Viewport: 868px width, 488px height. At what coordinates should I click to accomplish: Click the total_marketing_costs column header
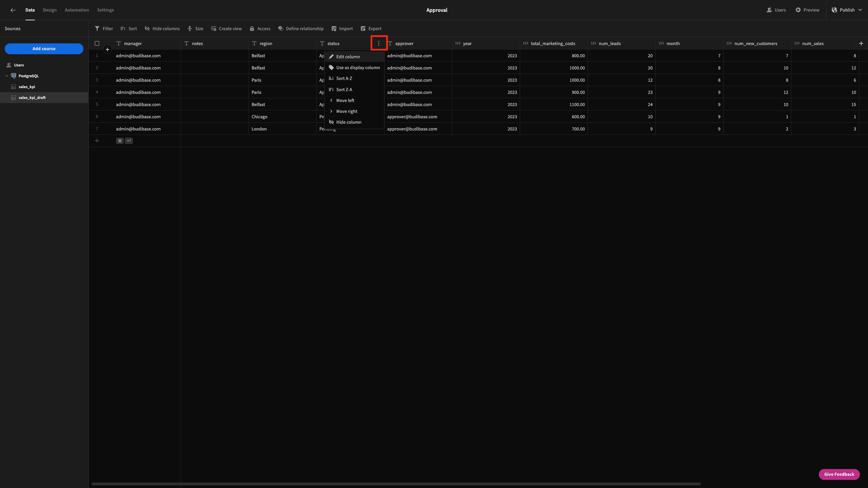[554, 43]
